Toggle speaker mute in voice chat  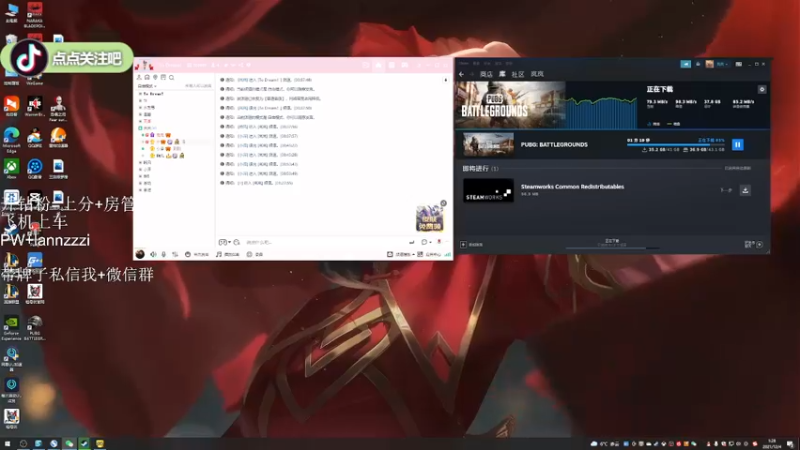[x=153, y=254]
